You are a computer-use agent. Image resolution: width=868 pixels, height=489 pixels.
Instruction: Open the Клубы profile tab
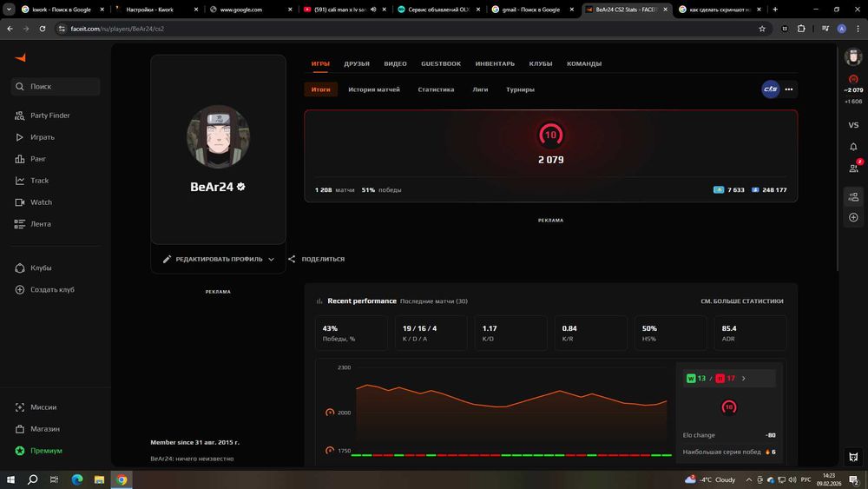tap(540, 63)
